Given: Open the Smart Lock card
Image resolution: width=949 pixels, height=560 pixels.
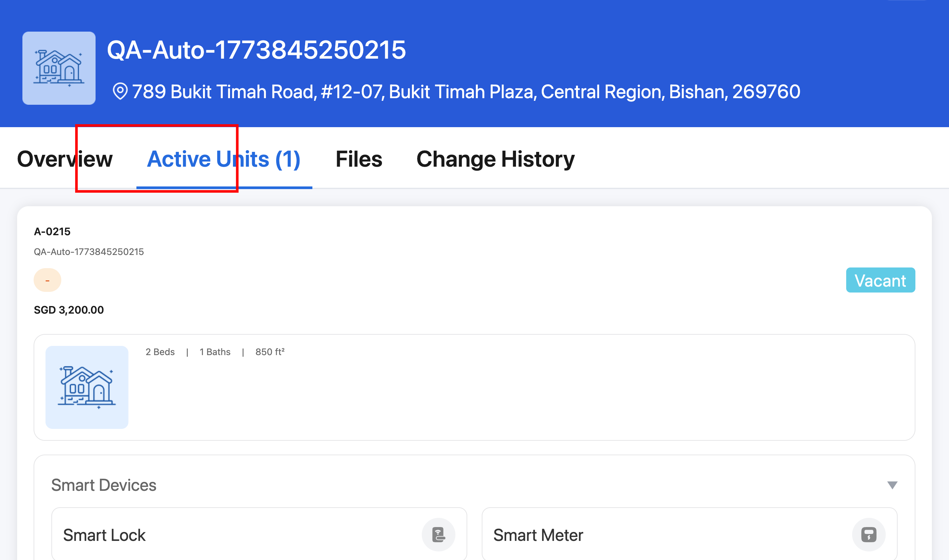Looking at the screenshot, I should [259, 534].
